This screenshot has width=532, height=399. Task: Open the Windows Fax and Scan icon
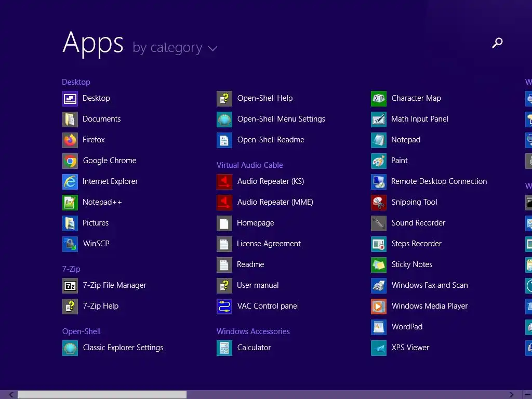tap(379, 286)
